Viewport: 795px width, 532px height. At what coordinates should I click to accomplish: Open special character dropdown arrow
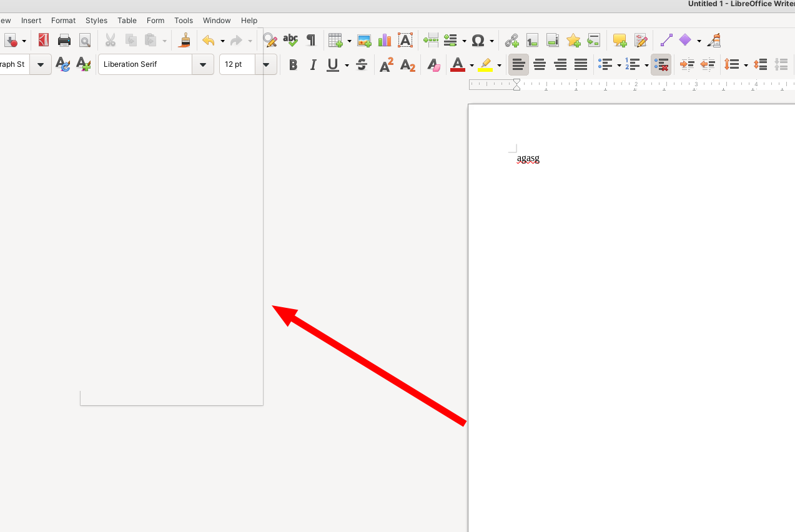pos(491,41)
